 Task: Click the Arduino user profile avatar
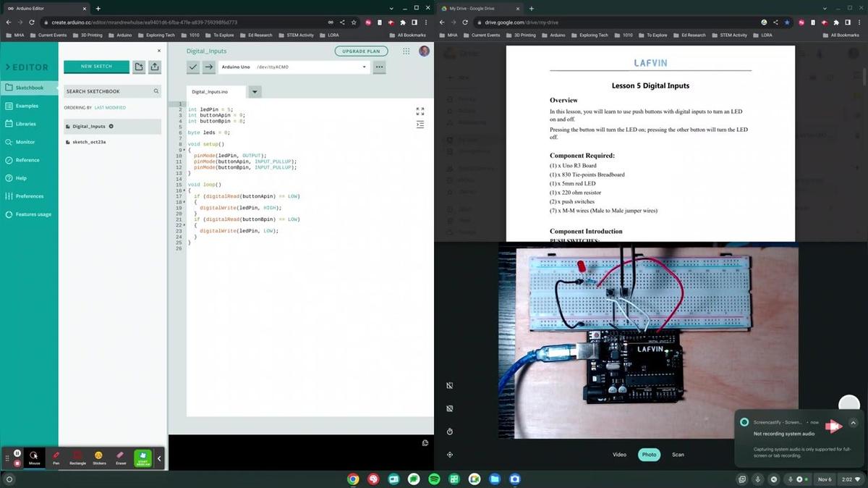click(424, 51)
